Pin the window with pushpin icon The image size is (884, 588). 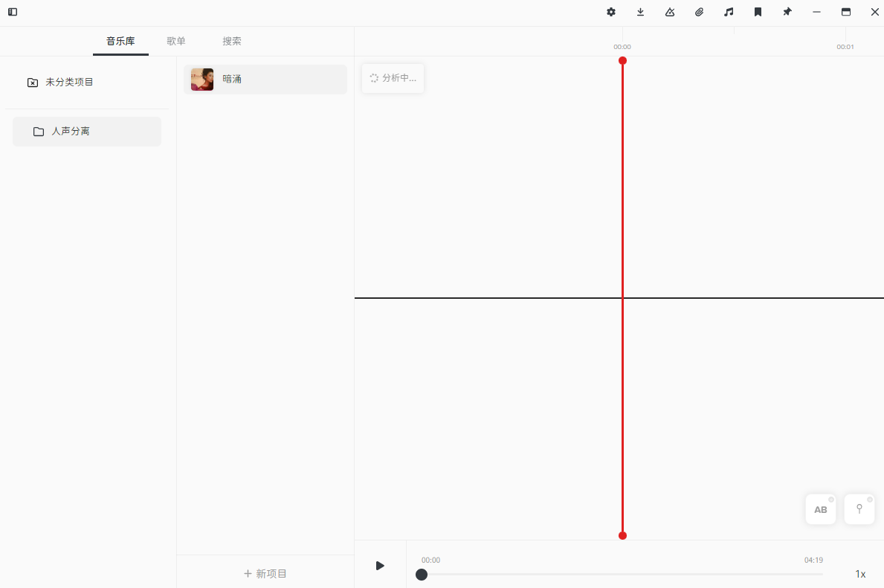pyautogui.click(x=787, y=12)
